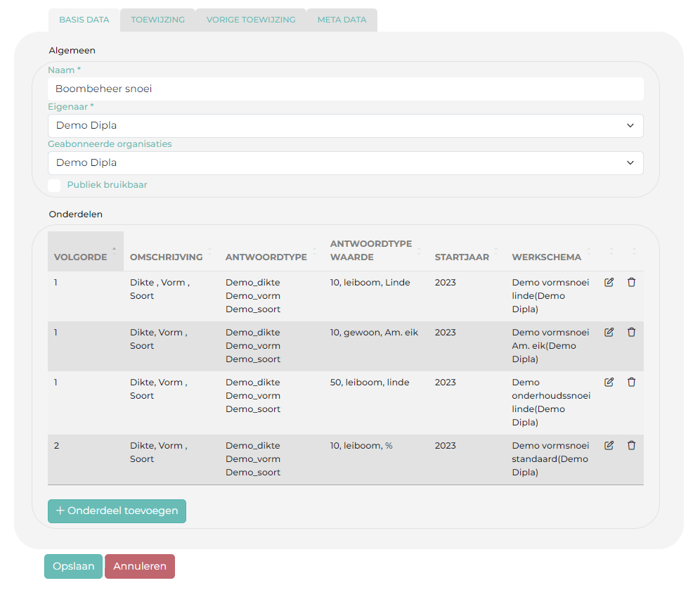
Task: Open the Vorige Toewijzing tab
Action: 251,20
